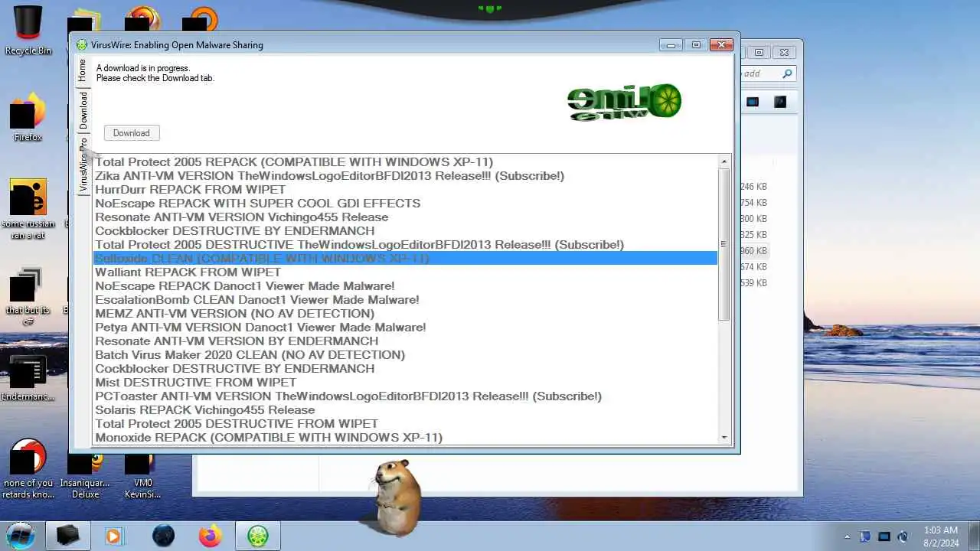Close the Explorer window behind VirusWire
The height and width of the screenshot is (551, 980).
click(784, 53)
